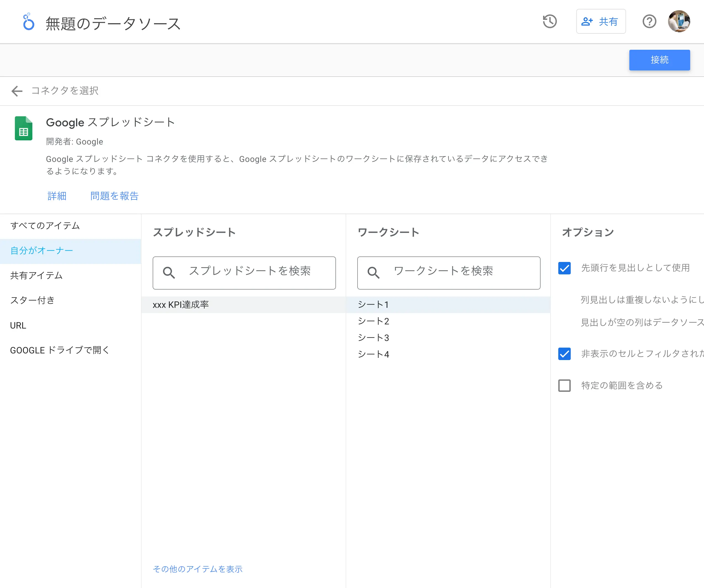Open the help question mark icon
This screenshot has width=704, height=588.
click(649, 22)
